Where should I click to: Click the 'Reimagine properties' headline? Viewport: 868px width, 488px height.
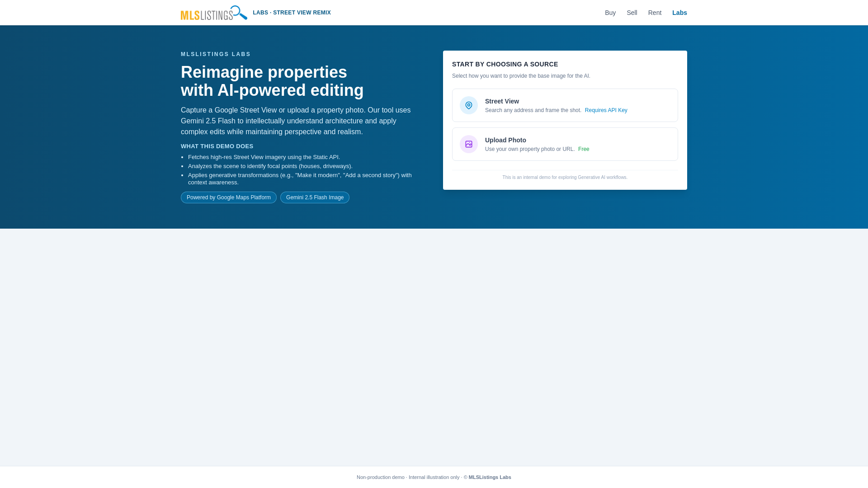click(272, 81)
